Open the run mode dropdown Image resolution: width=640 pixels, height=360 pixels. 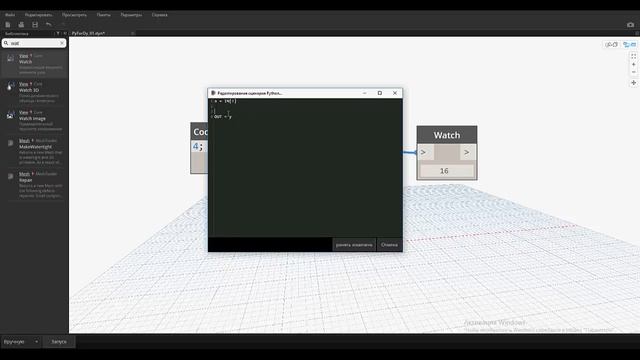point(21,342)
